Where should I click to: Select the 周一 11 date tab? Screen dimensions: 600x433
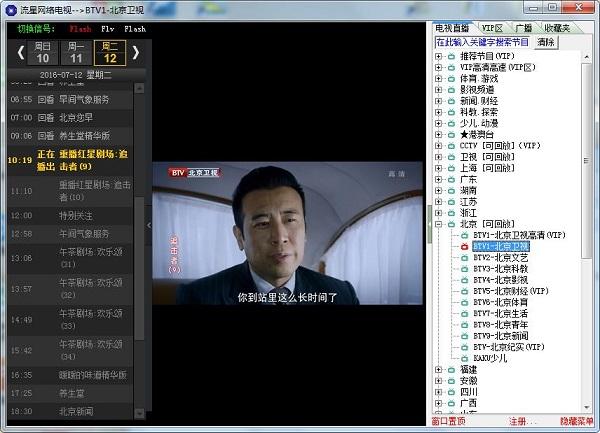tap(76, 53)
